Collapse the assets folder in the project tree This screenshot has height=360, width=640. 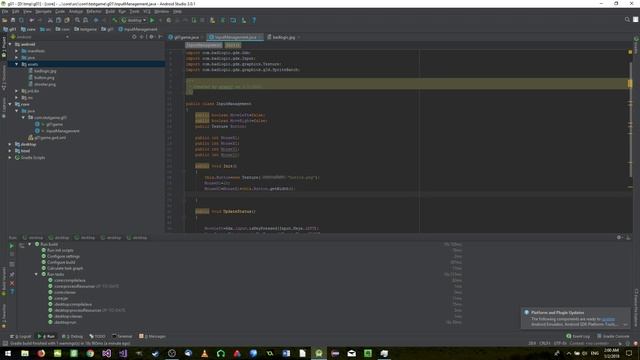(16, 64)
